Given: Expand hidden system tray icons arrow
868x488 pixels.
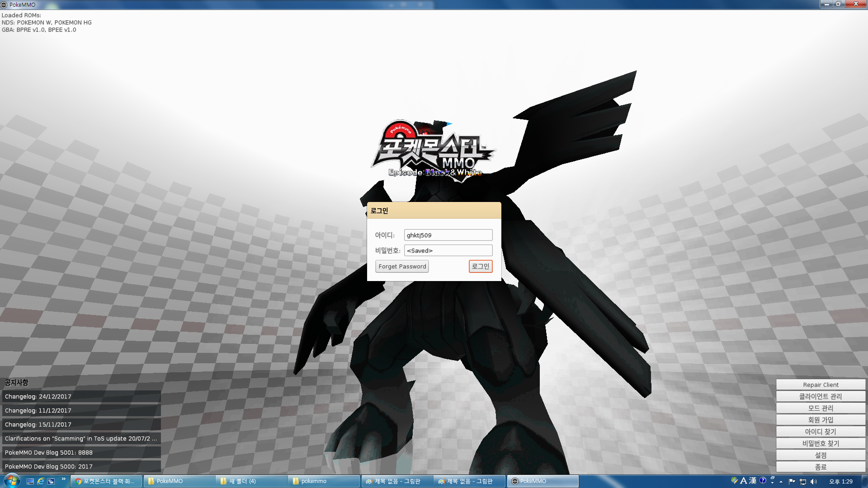Looking at the screenshot, I should pos(781,482).
